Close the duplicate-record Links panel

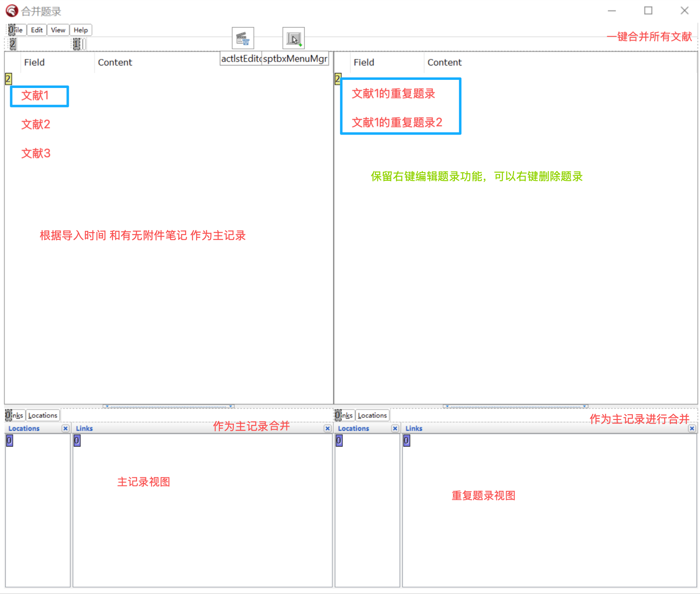point(692,428)
